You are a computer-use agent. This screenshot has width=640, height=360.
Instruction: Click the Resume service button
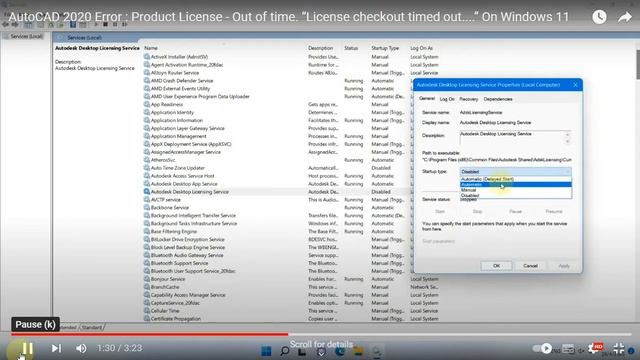click(x=554, y=211)
